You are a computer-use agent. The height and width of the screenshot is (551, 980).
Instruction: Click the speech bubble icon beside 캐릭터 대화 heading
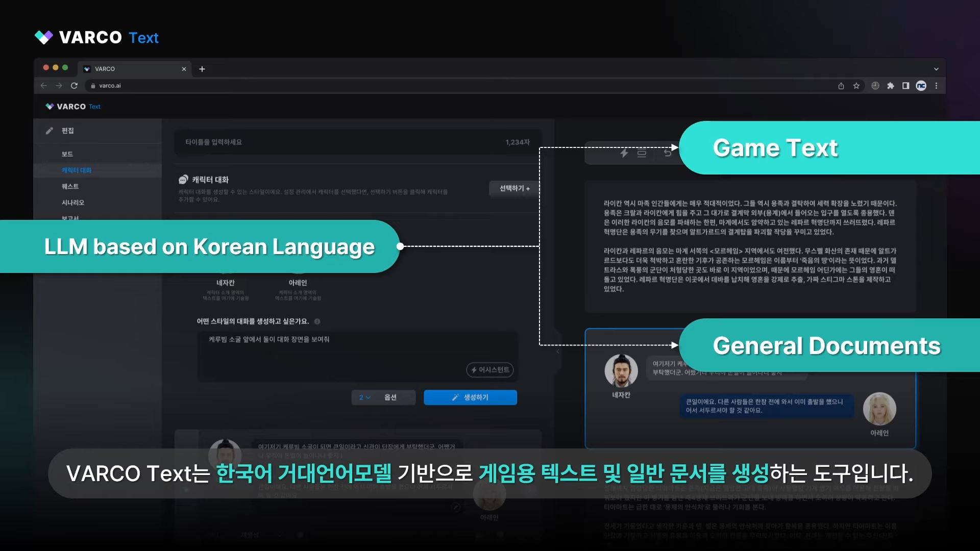(x=182, y=180)
